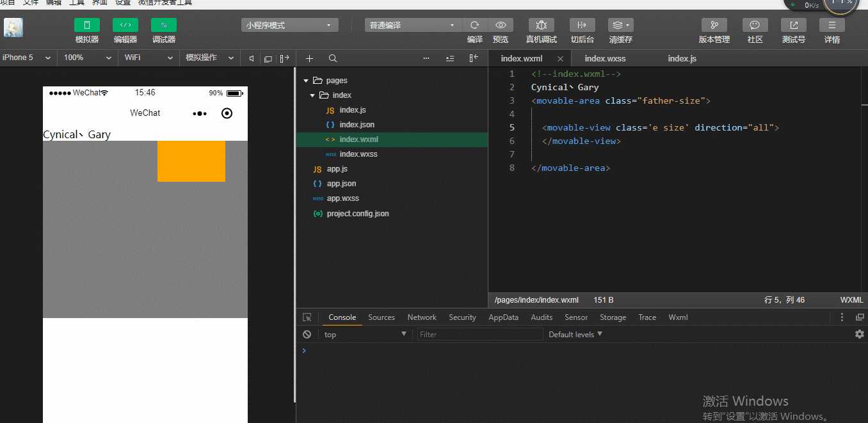Viewport: 868px width, 423px height.
Task: Switch to the index.wxml editor tab
Action: coord(521,58)
